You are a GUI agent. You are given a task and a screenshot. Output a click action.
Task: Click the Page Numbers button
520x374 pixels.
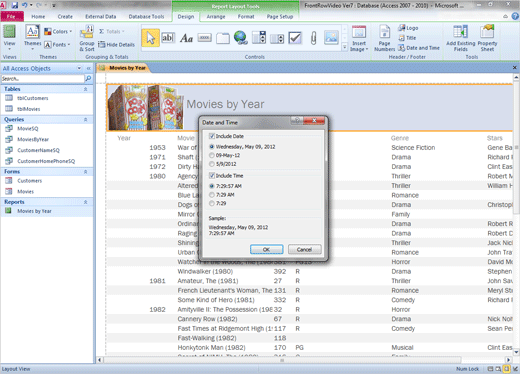[384, 39]
